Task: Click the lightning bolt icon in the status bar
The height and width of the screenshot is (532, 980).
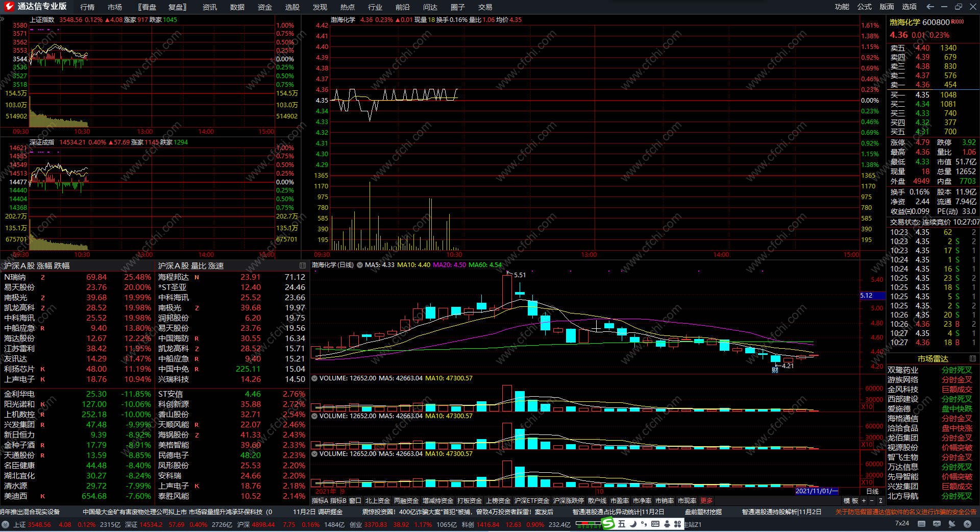Action: (967, 524)
